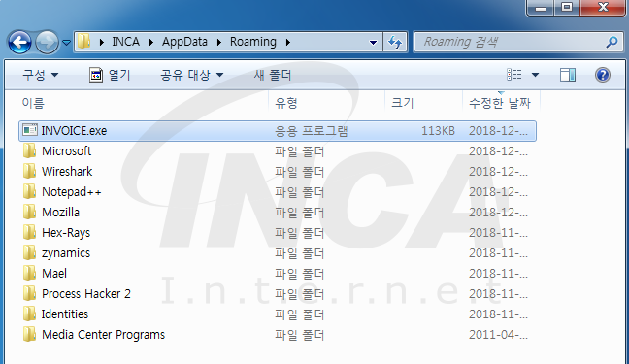Click the magnifier search icon
629x364 pixels.
612,42
